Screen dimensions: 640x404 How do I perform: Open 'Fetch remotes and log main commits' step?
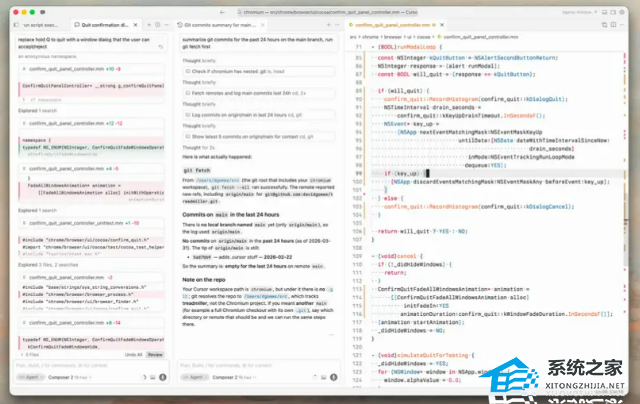pyautogui.click(x=259, y=93)
